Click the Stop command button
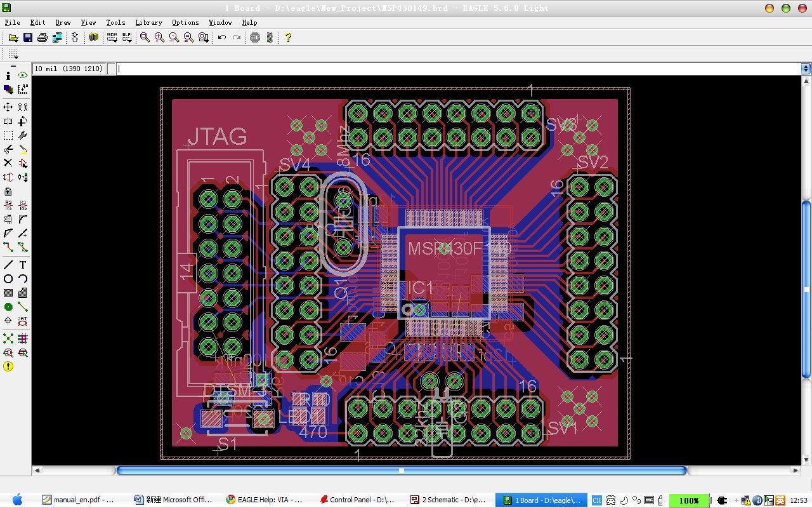This screenshot has width=812, height=508. 256,37
